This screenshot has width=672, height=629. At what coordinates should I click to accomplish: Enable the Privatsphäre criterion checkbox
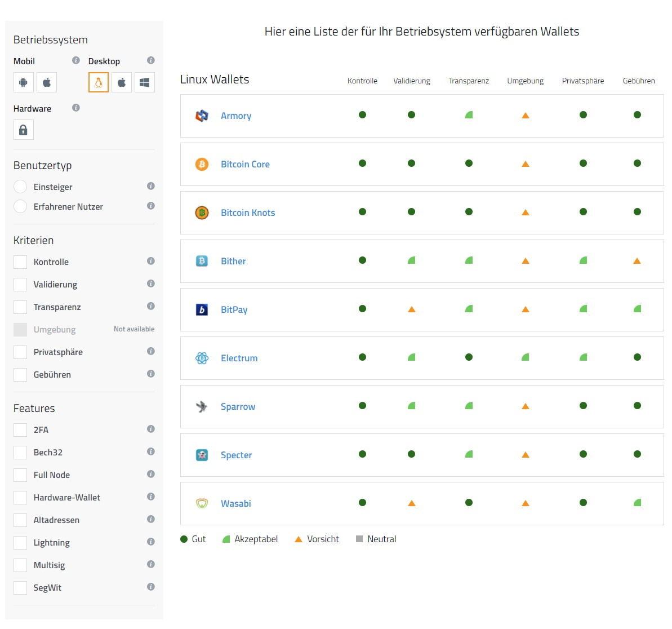tap(20, 352)
